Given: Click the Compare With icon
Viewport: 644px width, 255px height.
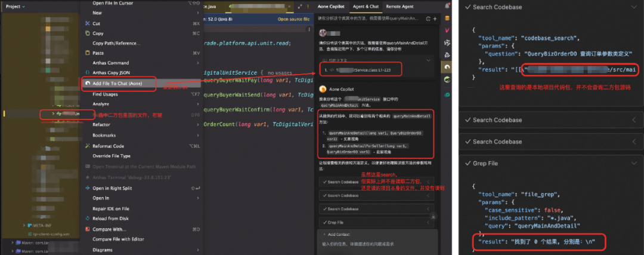Looking at the screenshot, I should pyautogui.click(x=87, y=229).
